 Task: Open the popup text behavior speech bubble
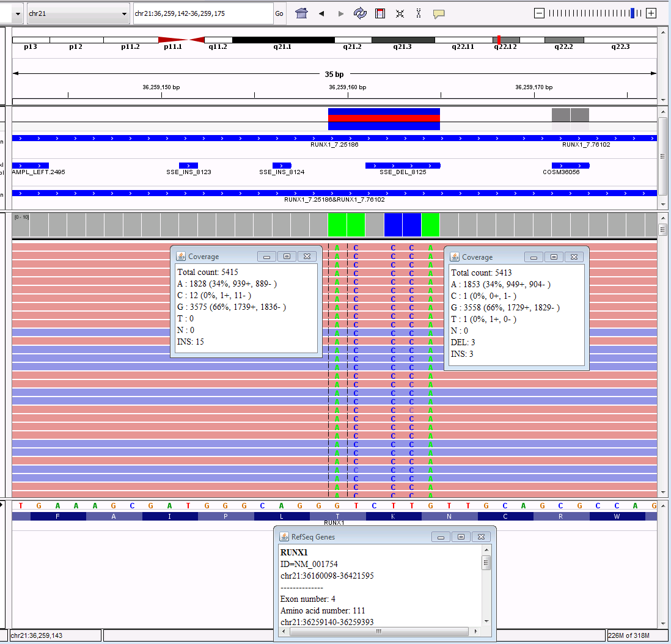point(438,14)
